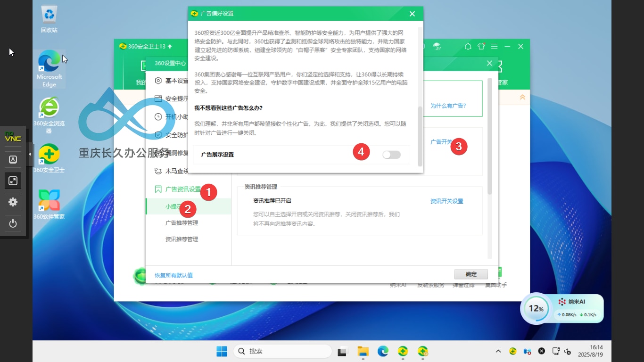644x362 pixels.
Task: Toggle the 广告展示设置 switch
Action: coord(391,155)
